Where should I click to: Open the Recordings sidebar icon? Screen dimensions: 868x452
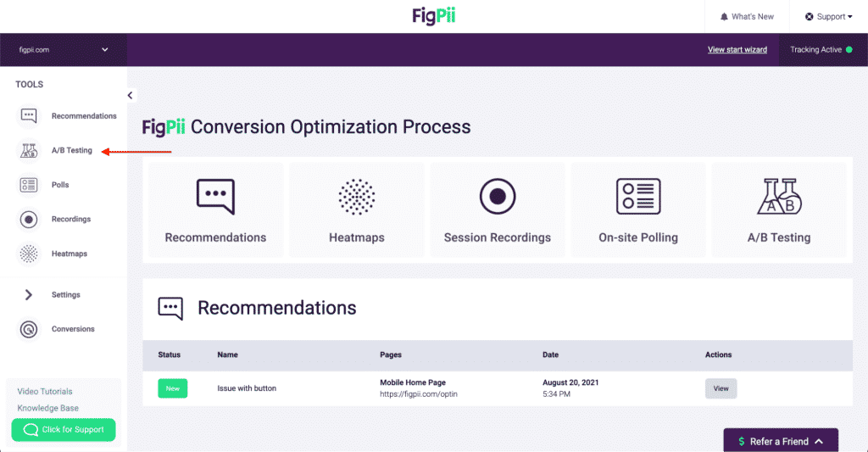coord(29,220)
